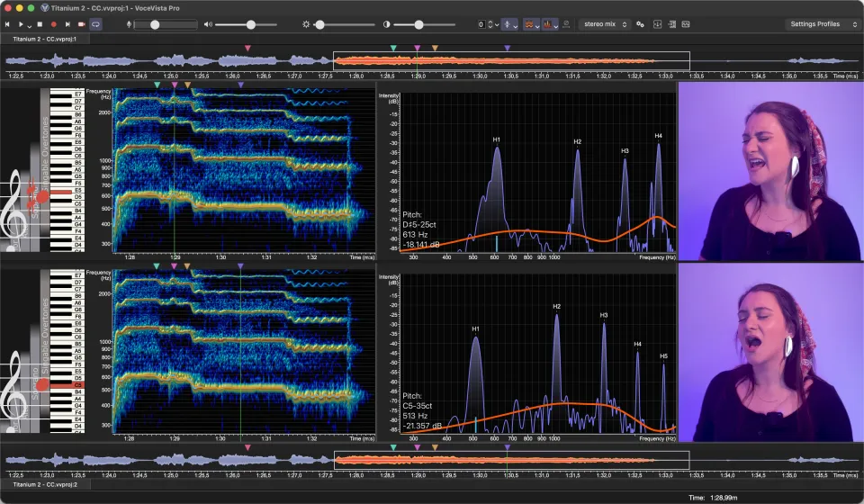Viewport: 864px width, 504px height.
Task: Open the chevron dropdown after the 0 stepper
Action: [497, 25]
